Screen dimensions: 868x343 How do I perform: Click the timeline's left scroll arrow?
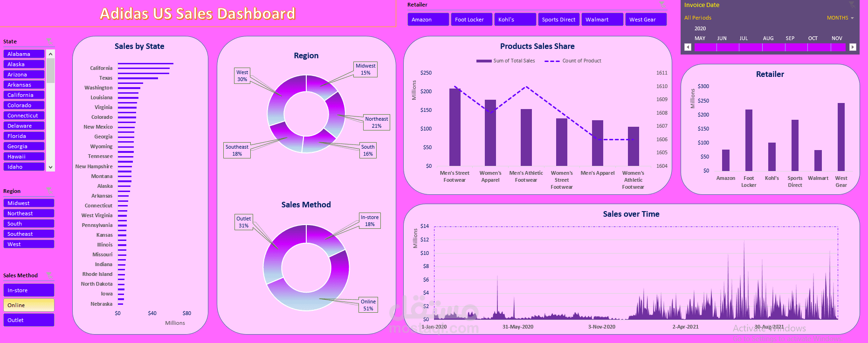tap(688, 47)
